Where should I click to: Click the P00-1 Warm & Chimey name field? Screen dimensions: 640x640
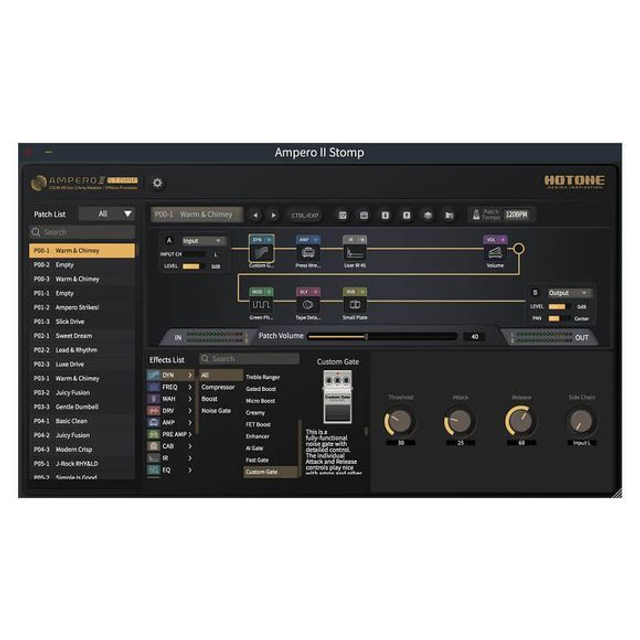pyautogui.click(x=197, y=215)
